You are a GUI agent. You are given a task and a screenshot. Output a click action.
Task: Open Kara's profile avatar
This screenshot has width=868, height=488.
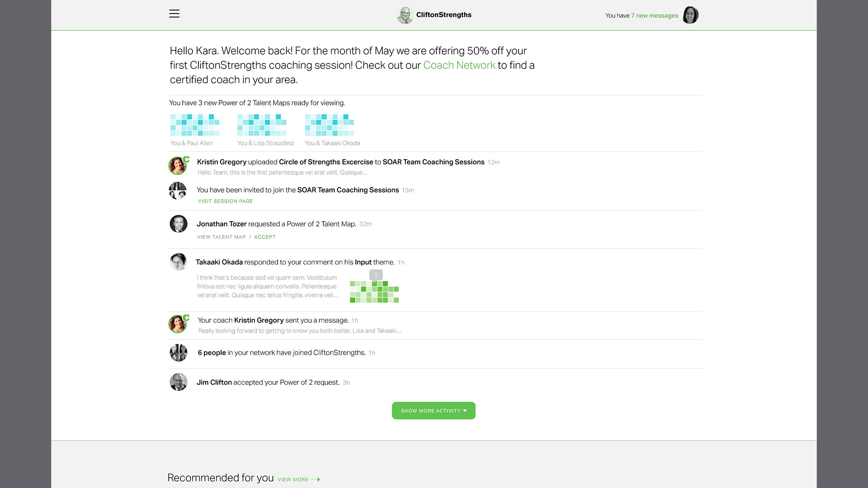click(690, 15)
